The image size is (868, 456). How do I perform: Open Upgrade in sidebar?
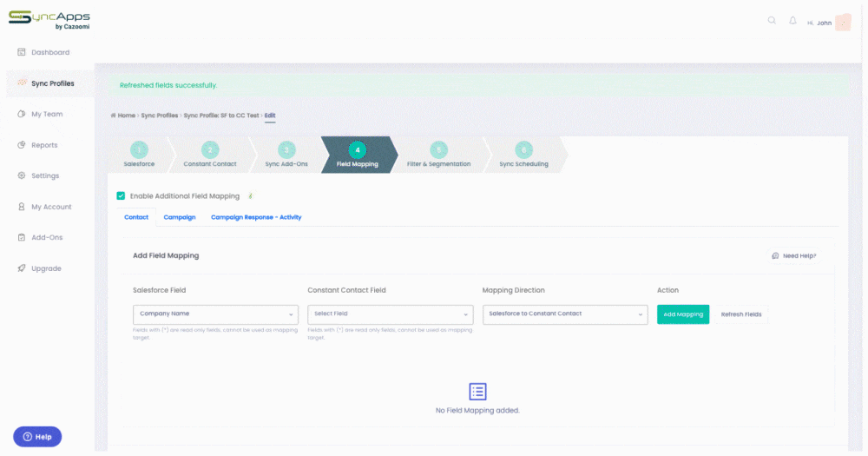pos(47,268)
